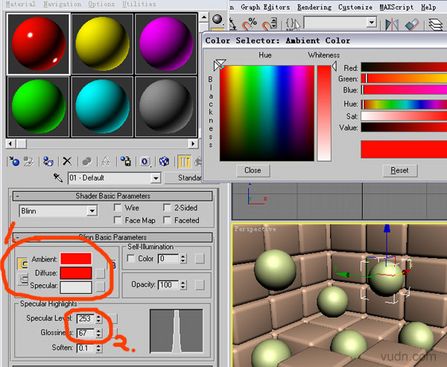Click Get Material icon in Material Editor
The image size is (447, 367).
pyautogui.click(x=14, y=162)
